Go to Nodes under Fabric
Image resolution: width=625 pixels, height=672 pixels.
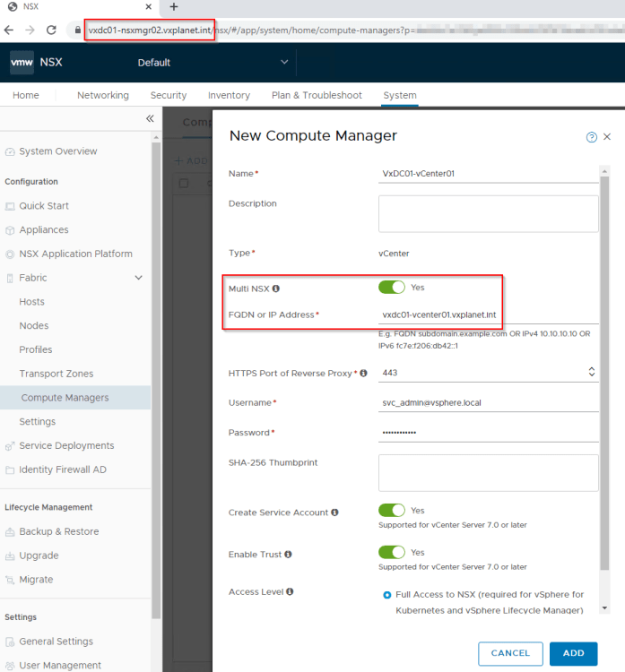tap(34, 326)
